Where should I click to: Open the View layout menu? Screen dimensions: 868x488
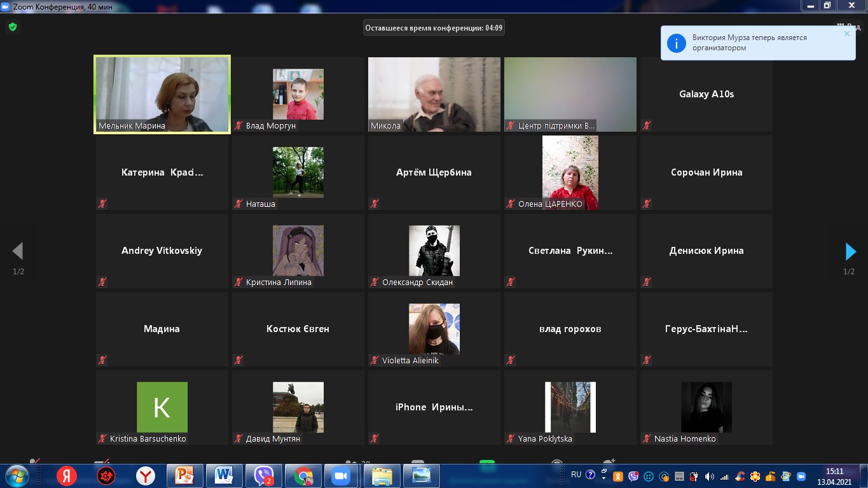pos(848,27)
